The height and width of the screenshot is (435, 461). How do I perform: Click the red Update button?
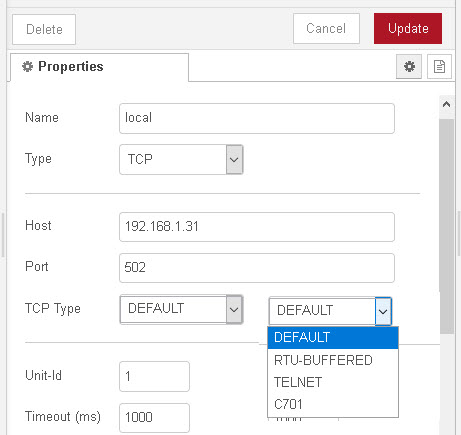pyautogui.click(x=408, y=29)
